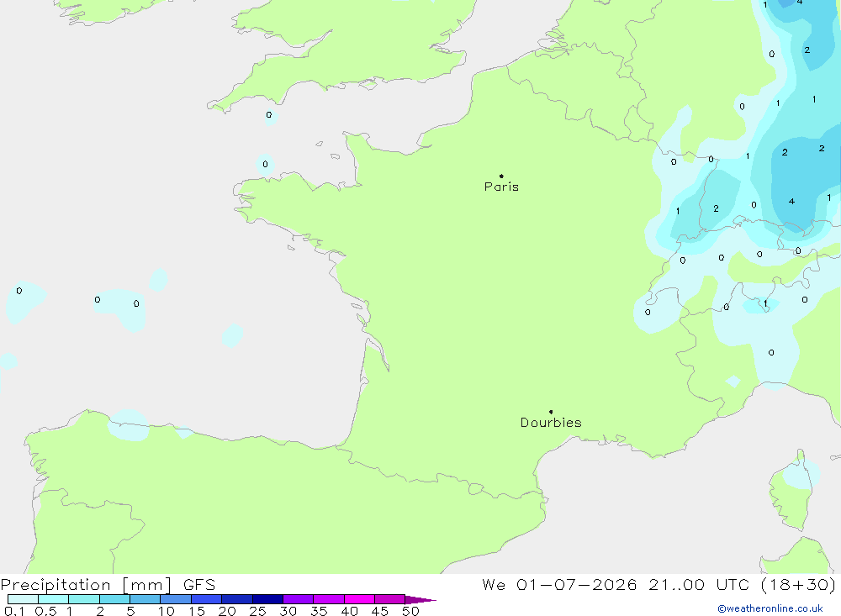Pick the 25–30 mm legend swatch
Image resolution: width=841 pixels, height=616 pixels.
tap(267, 599)
